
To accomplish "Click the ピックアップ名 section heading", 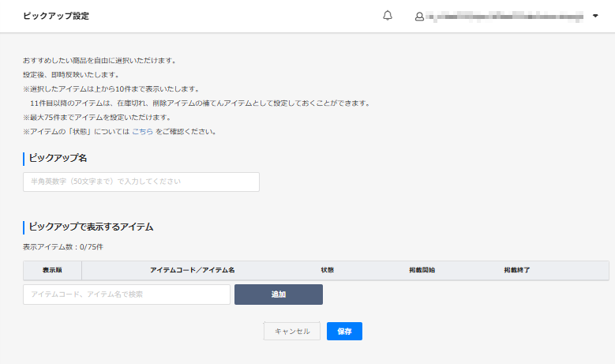I will pyautogui.click(x=58, y=158).
